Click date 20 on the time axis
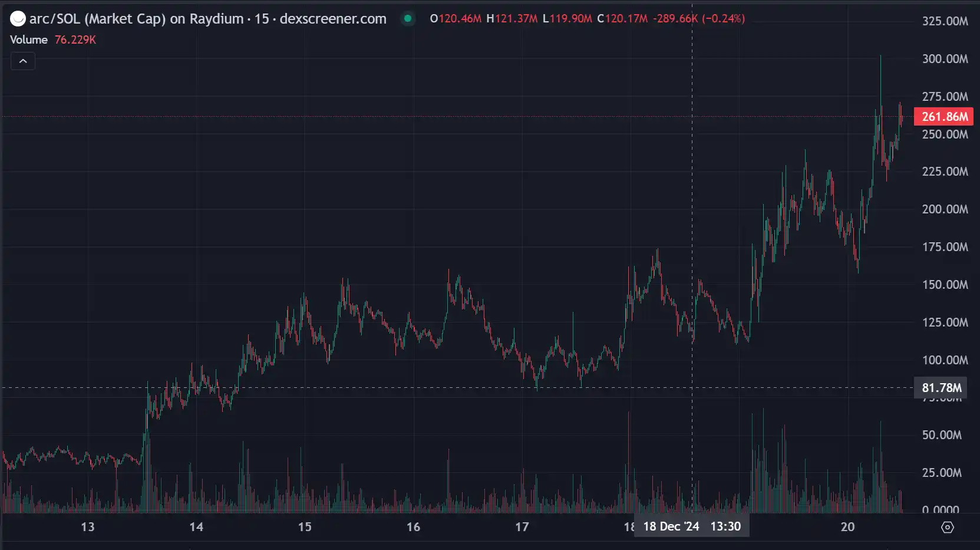 [x=847, y=527]
